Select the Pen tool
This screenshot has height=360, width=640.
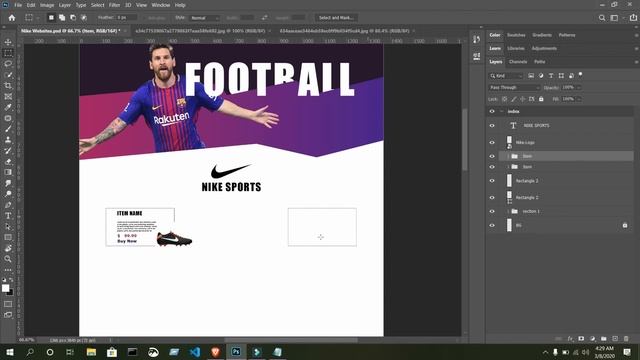coord(8,205)
